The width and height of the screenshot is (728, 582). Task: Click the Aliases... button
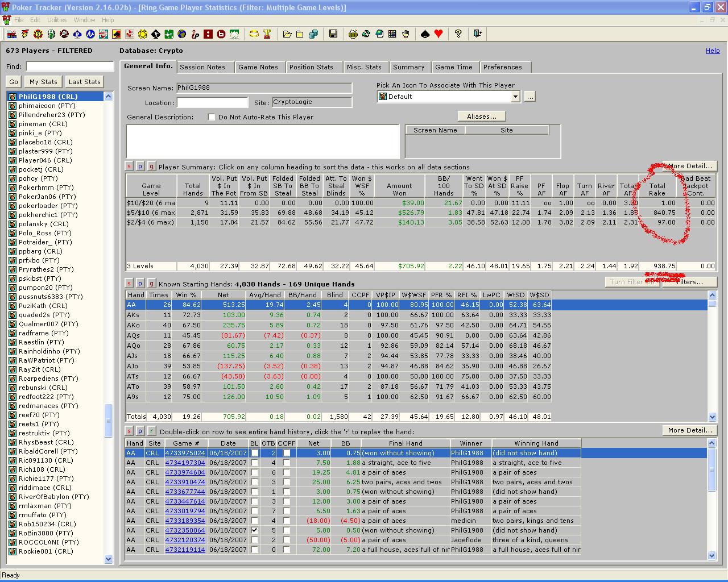pyautogui.click(x=482, y=117)
